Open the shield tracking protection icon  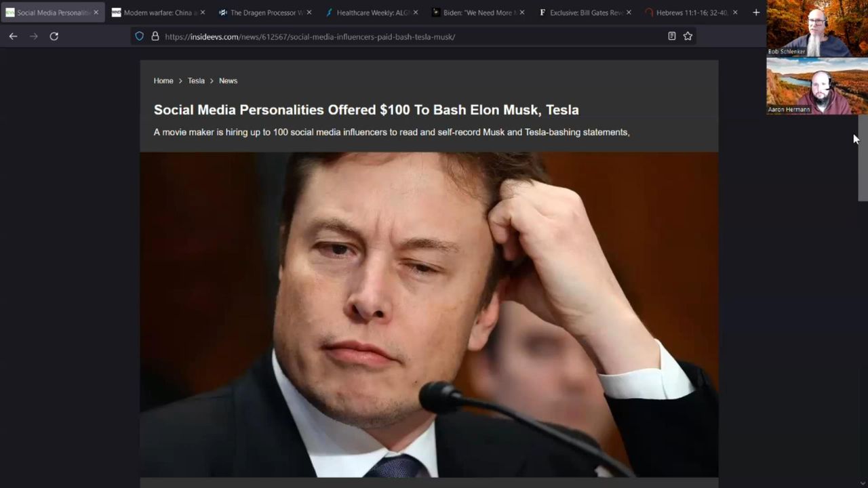click(x=140, y=36)
